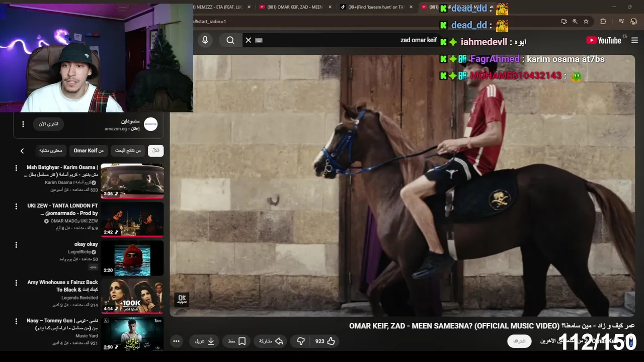This screenshot has height=362, width=644.
Task: Select the محتوى مشابه filter chip
Action: [51, 150]
